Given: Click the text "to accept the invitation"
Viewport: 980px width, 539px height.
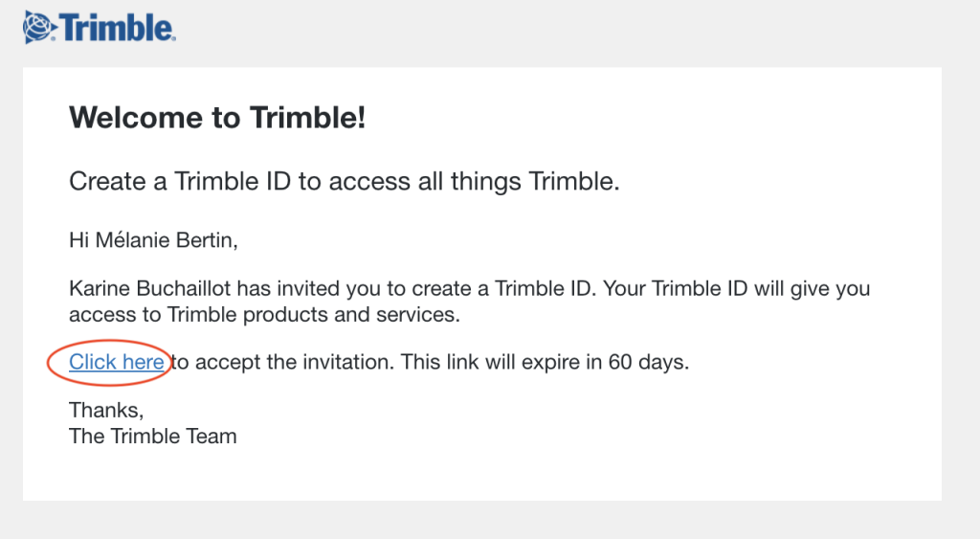Looking at the screenshot, I should coord(283,362).
